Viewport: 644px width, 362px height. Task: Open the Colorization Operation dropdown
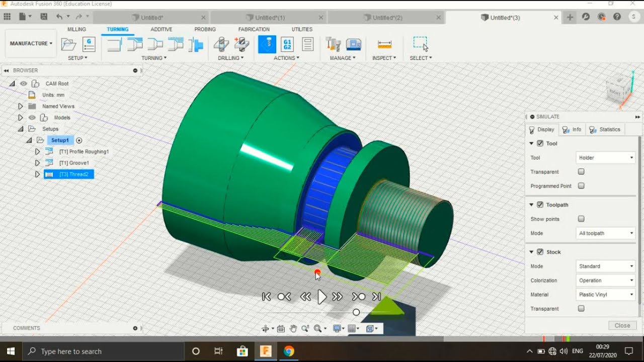606,281
